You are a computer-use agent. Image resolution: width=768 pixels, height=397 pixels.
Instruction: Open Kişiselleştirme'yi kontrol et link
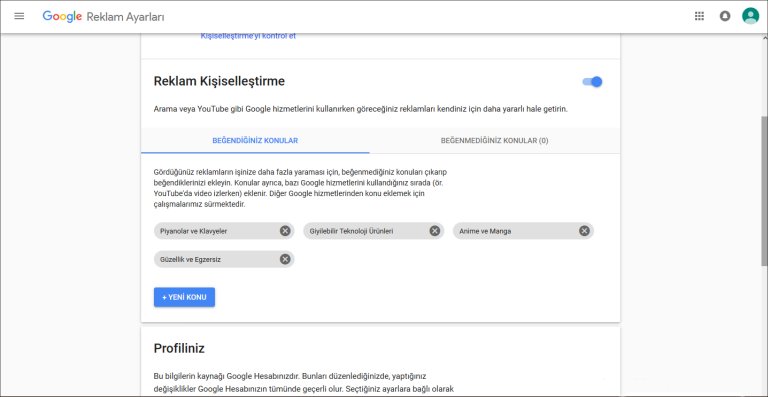248,36
